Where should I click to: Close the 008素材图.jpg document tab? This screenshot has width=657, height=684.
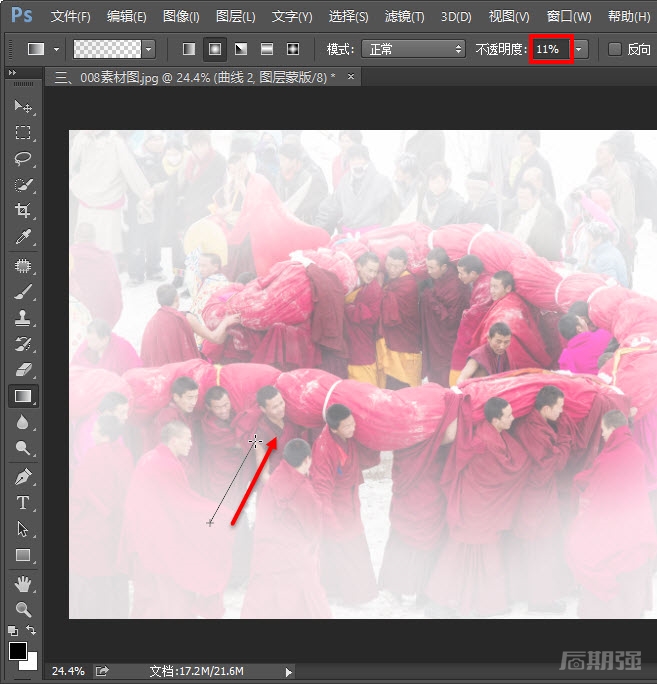[351, 76]
